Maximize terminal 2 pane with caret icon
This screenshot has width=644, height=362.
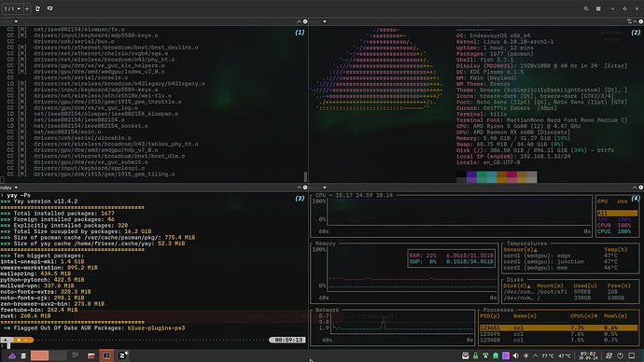[635, 21]
